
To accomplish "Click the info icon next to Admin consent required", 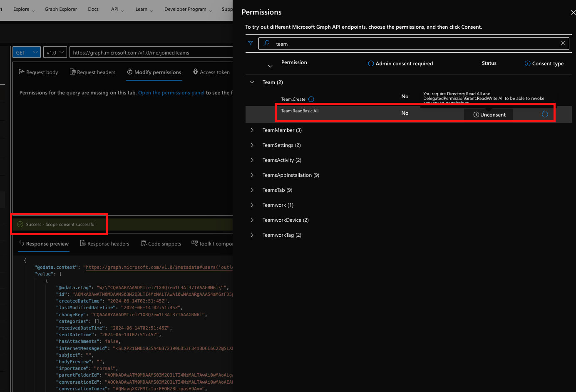I will point(370,63).
